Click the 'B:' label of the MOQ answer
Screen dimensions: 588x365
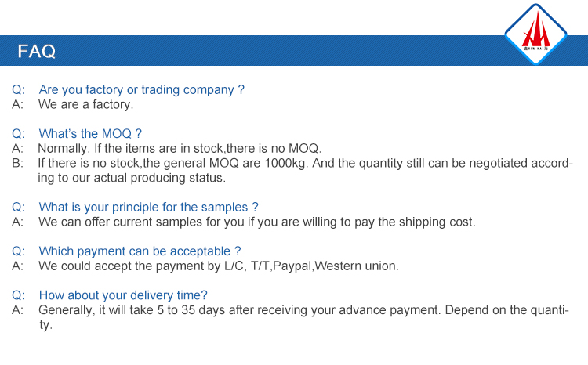point(17,163)
